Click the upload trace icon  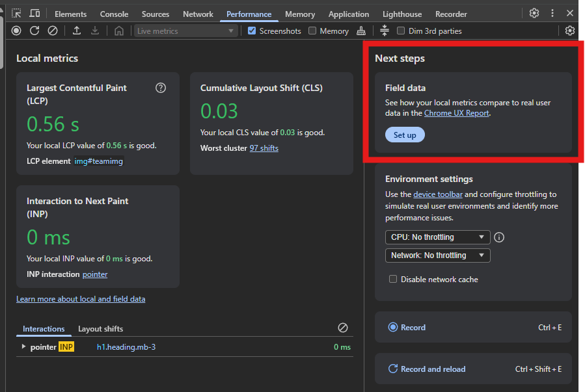point(77,31)
